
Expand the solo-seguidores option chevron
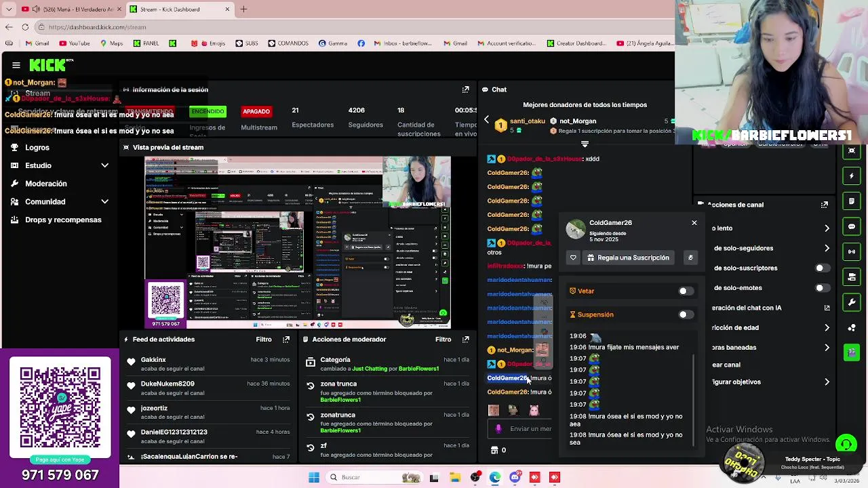pyautogui.click(x=827, y=248)
